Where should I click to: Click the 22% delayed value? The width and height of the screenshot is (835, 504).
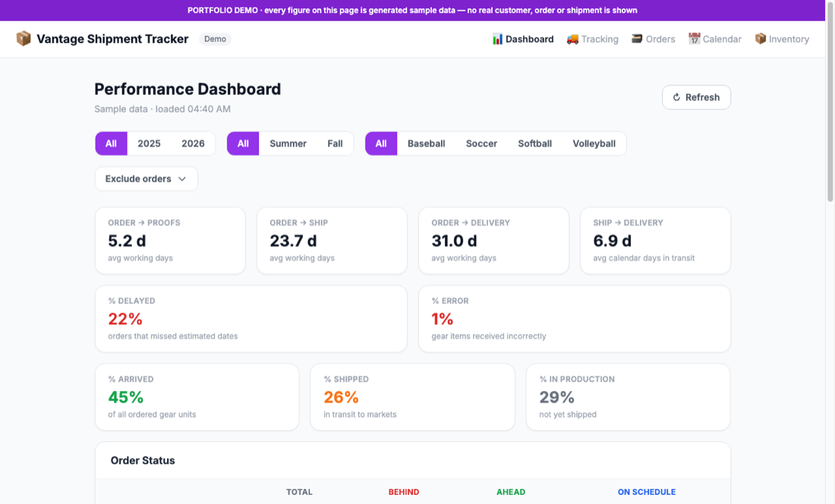pyautogui.click(x=125, y=319)
